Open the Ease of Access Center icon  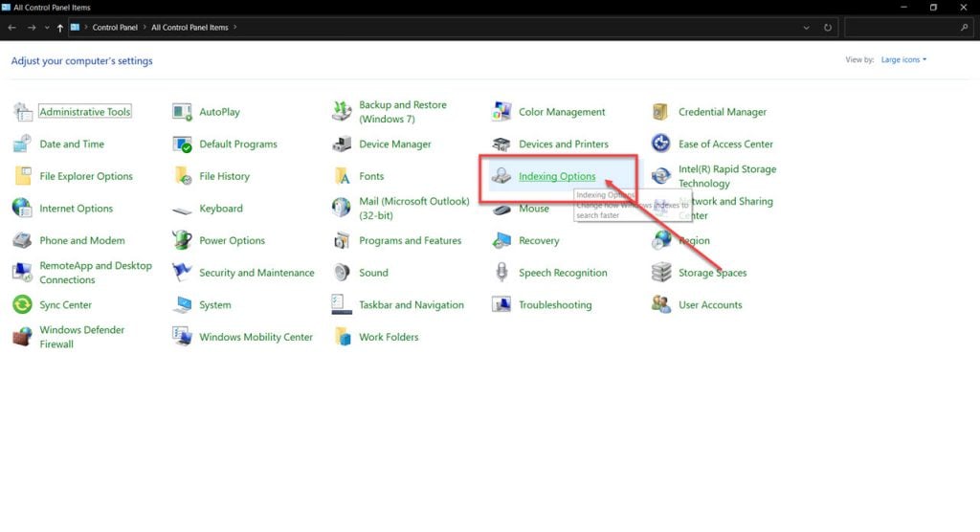pyautogui.click(x=660, y=144)
